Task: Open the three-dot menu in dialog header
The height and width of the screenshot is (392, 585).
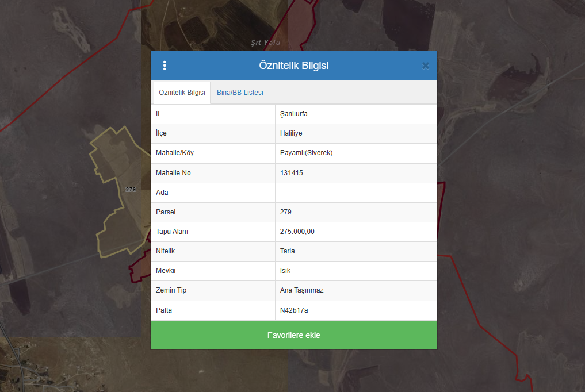Action: 165,66
